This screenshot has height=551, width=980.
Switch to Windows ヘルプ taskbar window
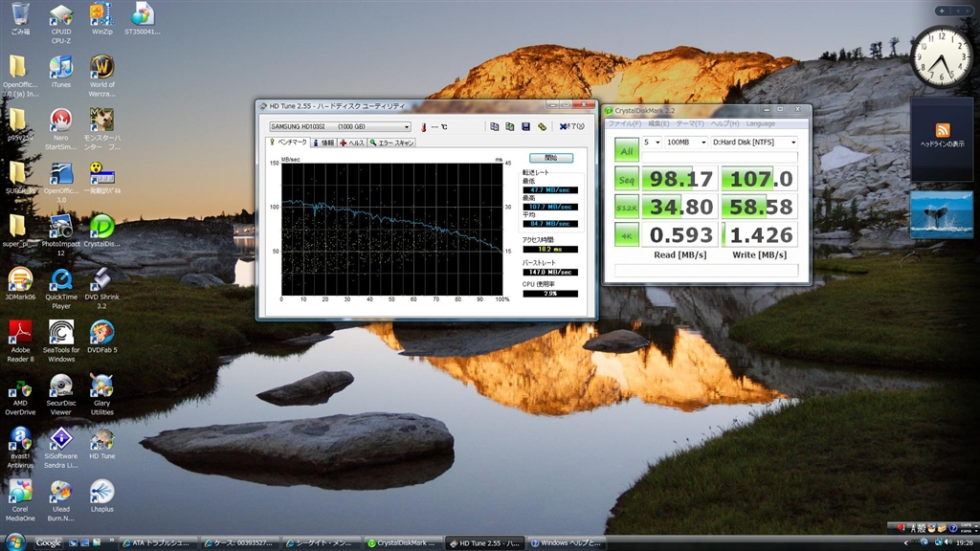[x=567, y=543]
